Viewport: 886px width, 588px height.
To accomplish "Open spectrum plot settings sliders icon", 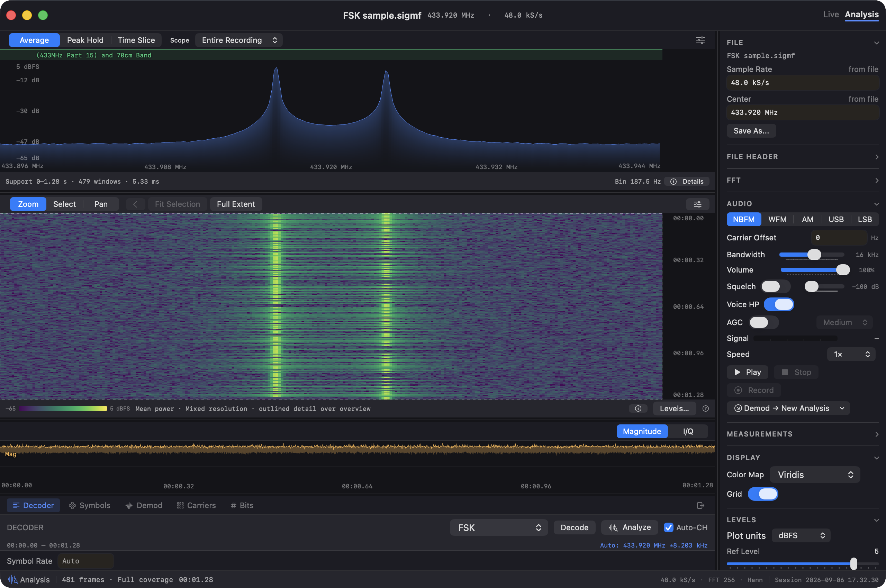I will click(x=700, y=40).
